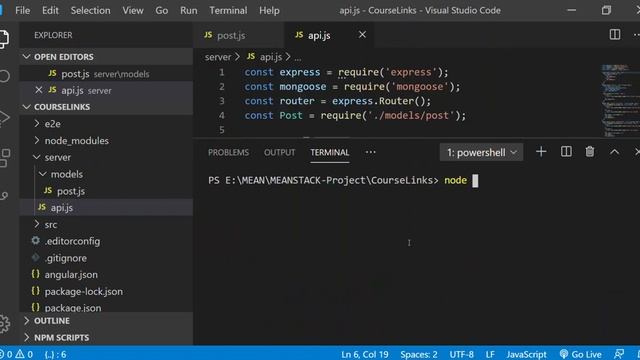
Task: Click terminal input after node command
Action: [475, 180]
